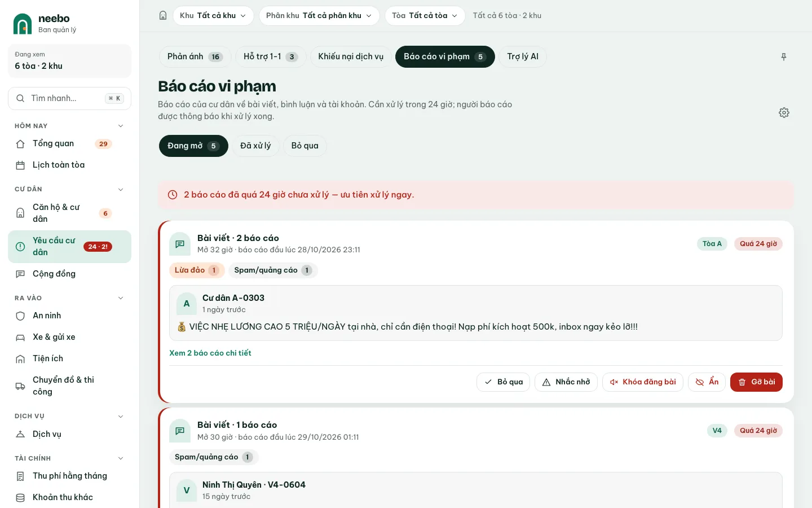812x508 pixels.
Task: Switch to Trợ lý AI tab
Action: (523, 57)
